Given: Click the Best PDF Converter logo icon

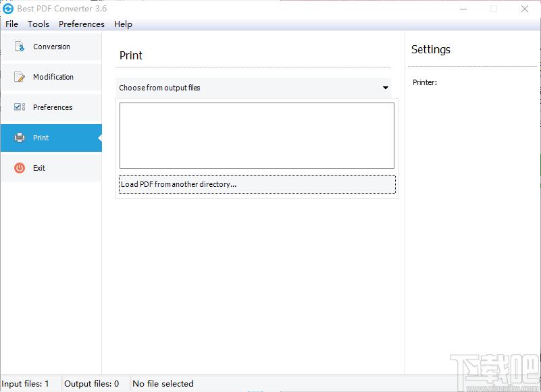Looking at the screenshot, I should pos(8,9).
